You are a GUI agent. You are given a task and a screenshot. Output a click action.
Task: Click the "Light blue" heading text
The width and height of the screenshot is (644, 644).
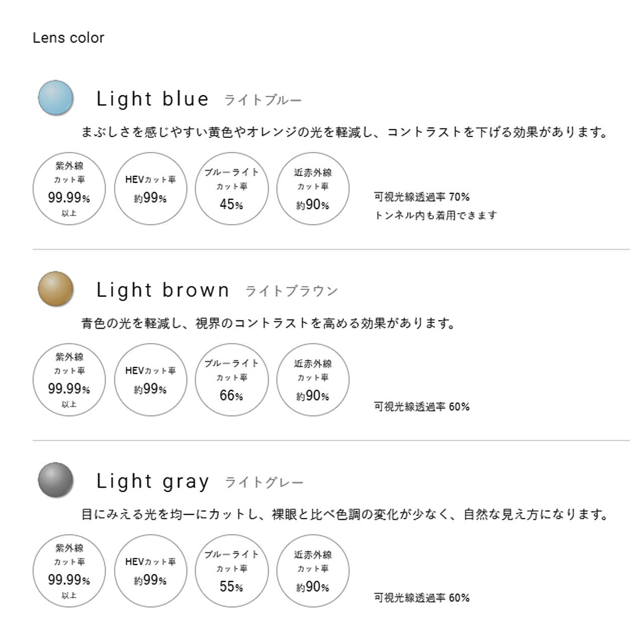(x=152, y=99)
